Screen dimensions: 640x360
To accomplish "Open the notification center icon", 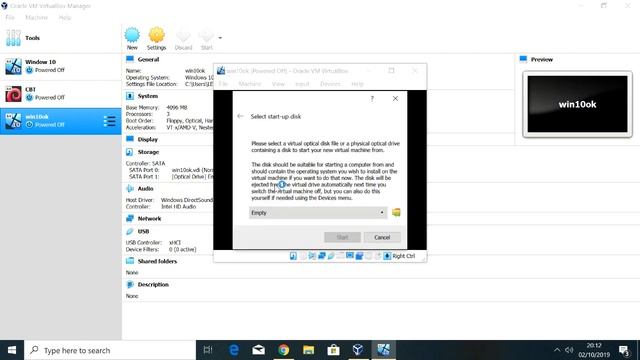I will (624, 350).
